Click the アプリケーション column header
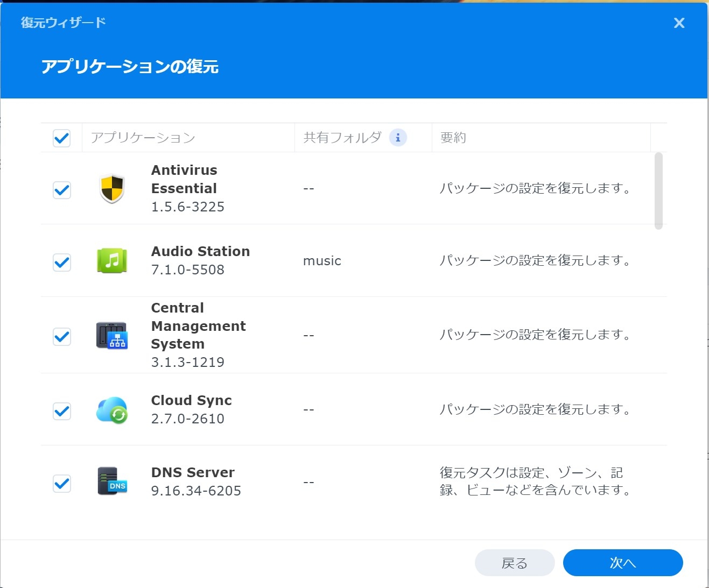709x588 pixels. pos(143,138)
